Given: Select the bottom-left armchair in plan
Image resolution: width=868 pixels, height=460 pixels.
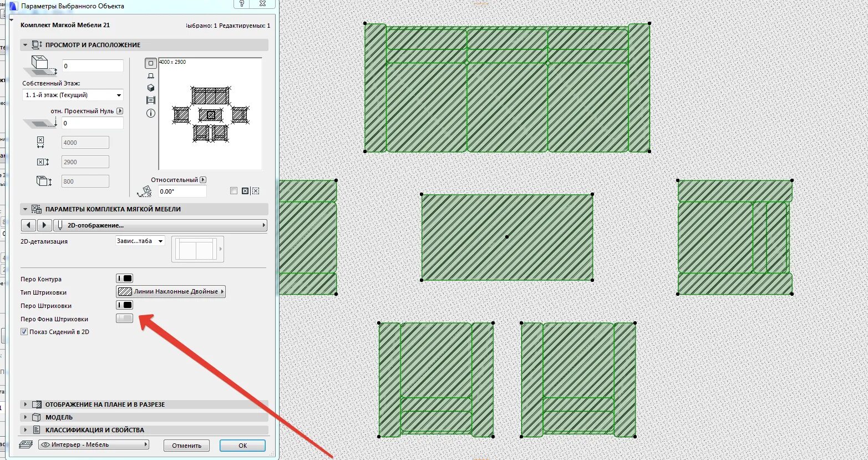Looking at the screenshot, I should (x=436, y=380).
